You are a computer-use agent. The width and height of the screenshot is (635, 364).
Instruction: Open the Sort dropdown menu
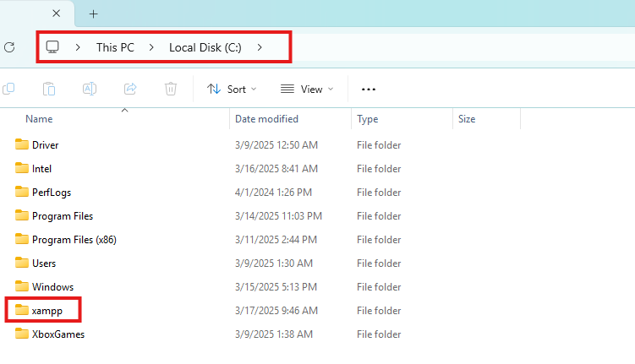click(x=232, y=89)
